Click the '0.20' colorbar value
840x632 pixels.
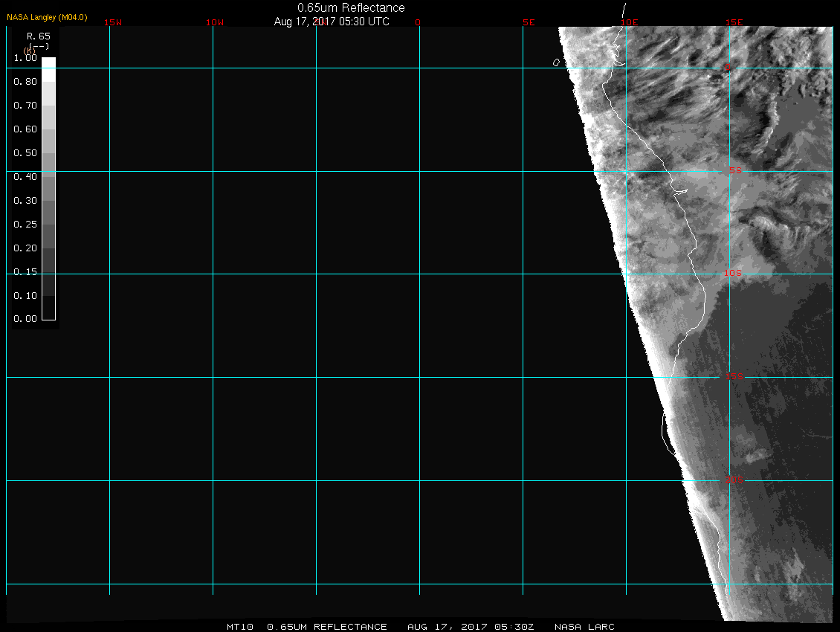pos(25,248)
